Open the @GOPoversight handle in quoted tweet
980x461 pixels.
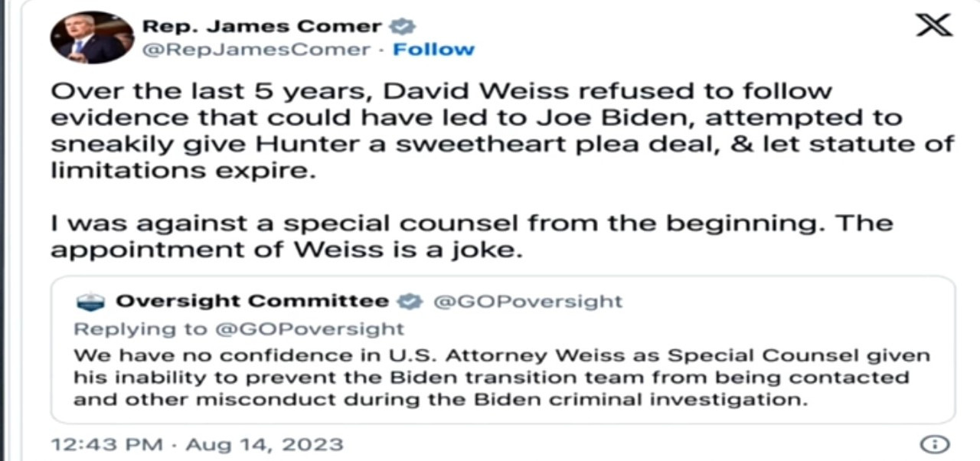click(x=528, y=302)
